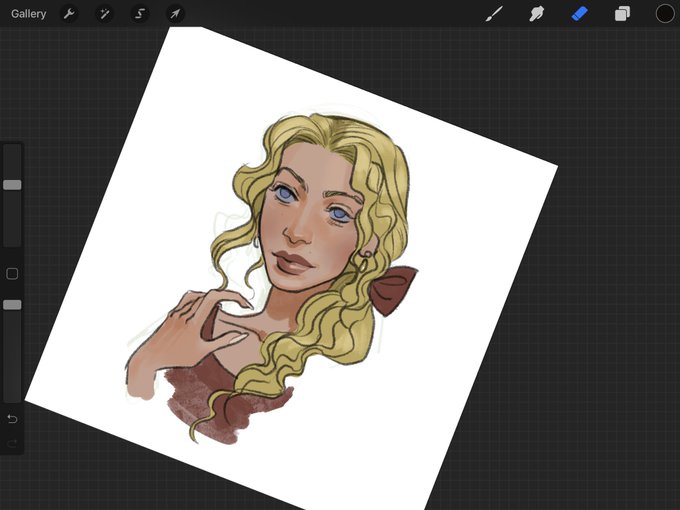Select the Eraser tool
The image size is (680, 510).
pos(579,14)
